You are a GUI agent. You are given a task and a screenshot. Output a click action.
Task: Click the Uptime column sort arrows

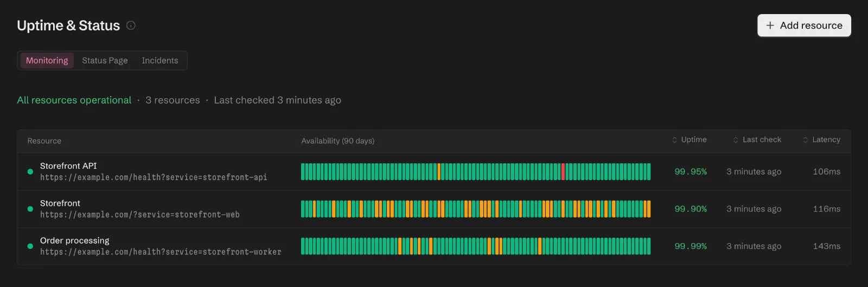click(674, 140)
